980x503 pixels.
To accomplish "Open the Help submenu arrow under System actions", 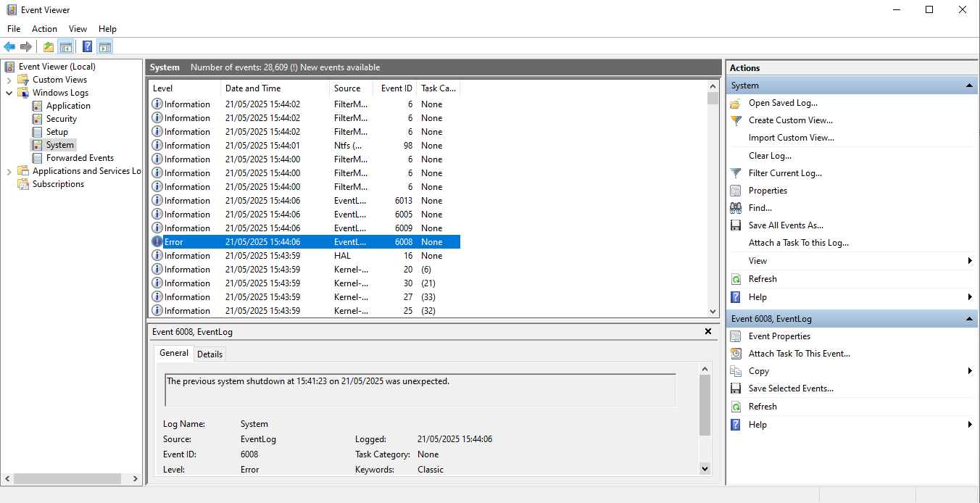I will click(x=970, y=297).
